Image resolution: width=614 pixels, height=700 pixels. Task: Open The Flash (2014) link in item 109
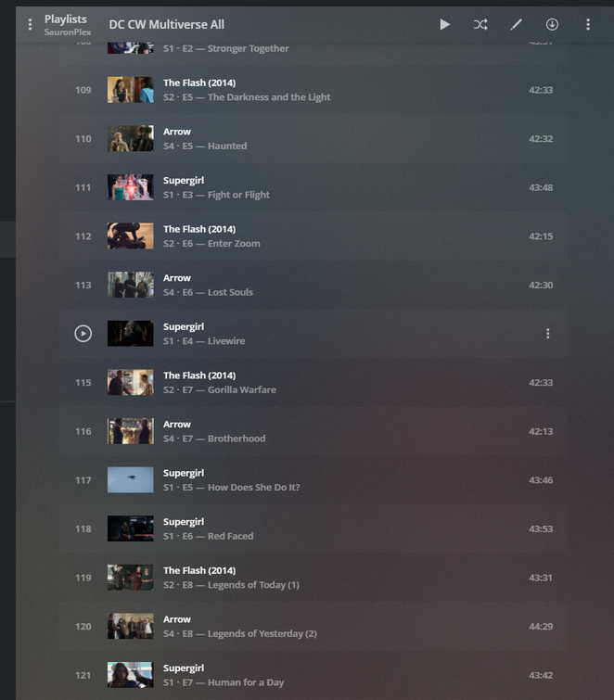(199, 83)
